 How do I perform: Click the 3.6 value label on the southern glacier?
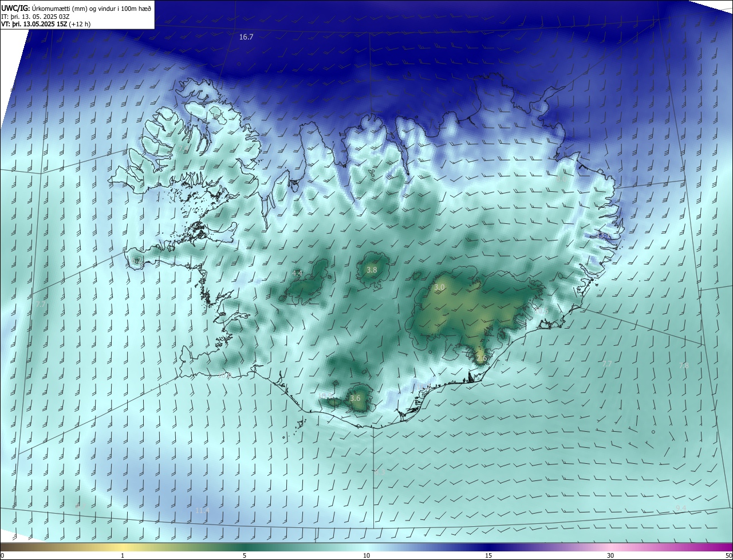pos(355,398)
